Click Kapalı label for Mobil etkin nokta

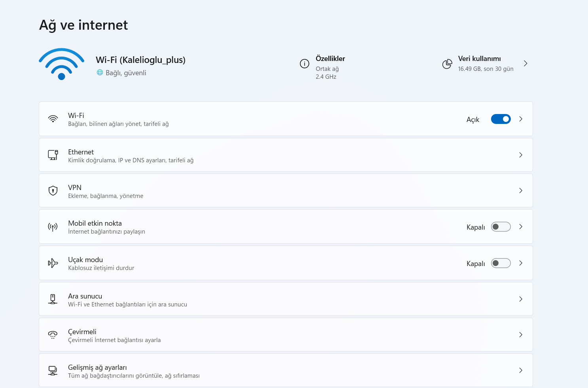476,227
